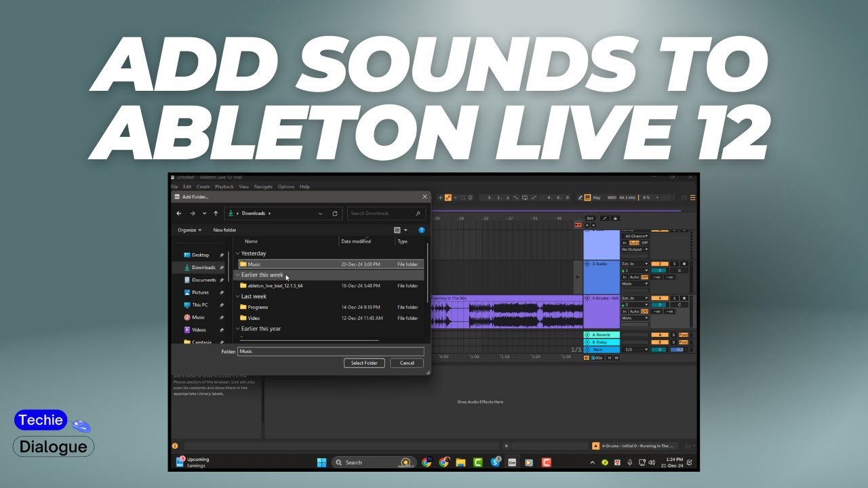
Task: Open the File menu
Action: coord(174,186)
